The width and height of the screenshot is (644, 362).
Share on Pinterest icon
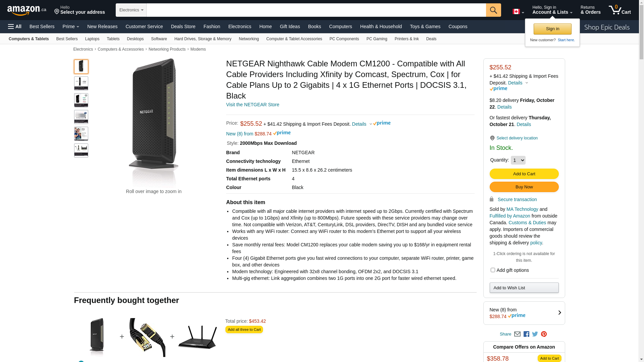click(544, 334)
